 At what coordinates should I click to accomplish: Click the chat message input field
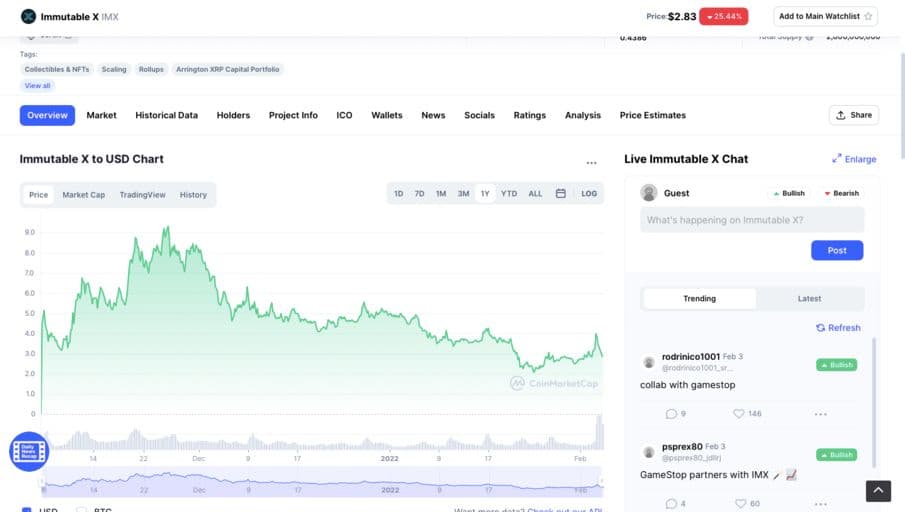pyautogui.click(x=752, y=220)
